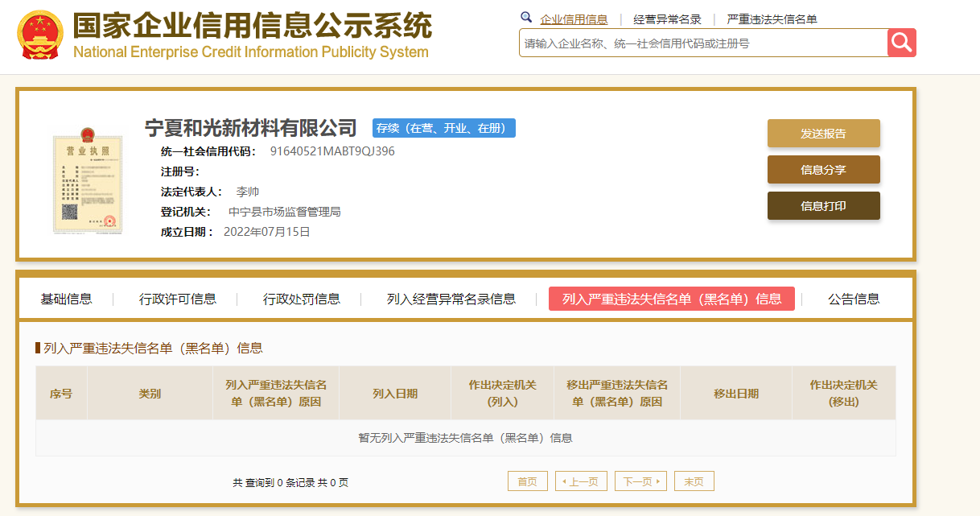Click the 类别 column header
This screenshot has width=980, height=516.
point(150,394)
